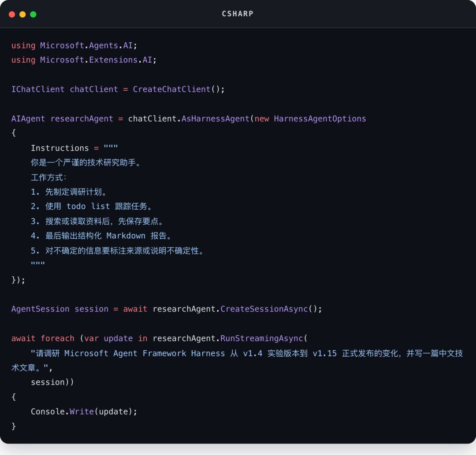This screenshot has height=455, width=476.
Task: Click the line starting '5. 对不确定的信息'
Action: pos(118,251)
